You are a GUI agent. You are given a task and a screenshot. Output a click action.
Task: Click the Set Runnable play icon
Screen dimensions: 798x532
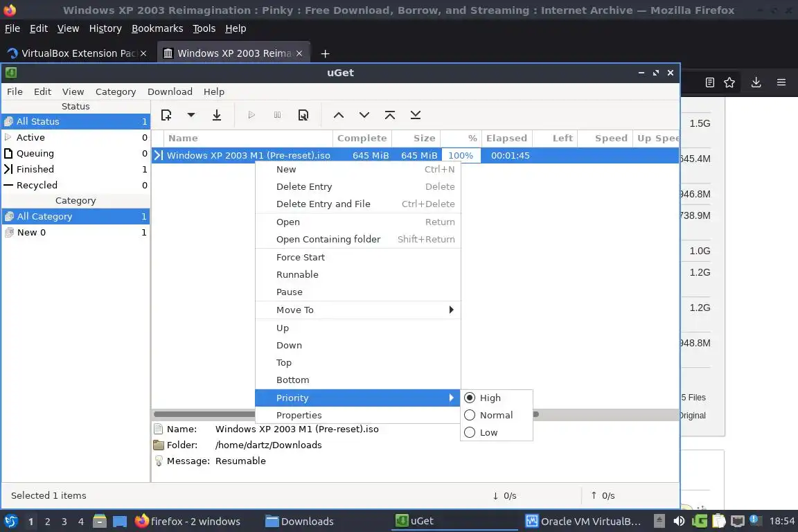251,115
